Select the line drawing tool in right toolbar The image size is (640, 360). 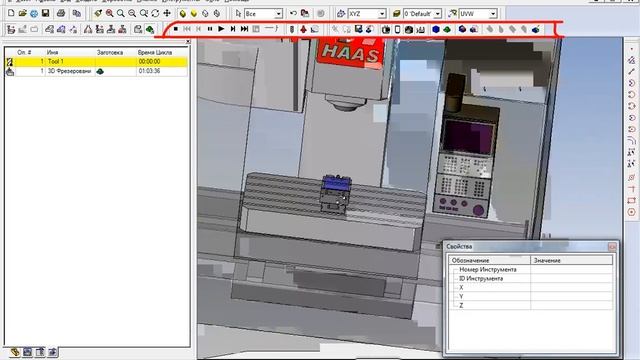coord(632,71)
